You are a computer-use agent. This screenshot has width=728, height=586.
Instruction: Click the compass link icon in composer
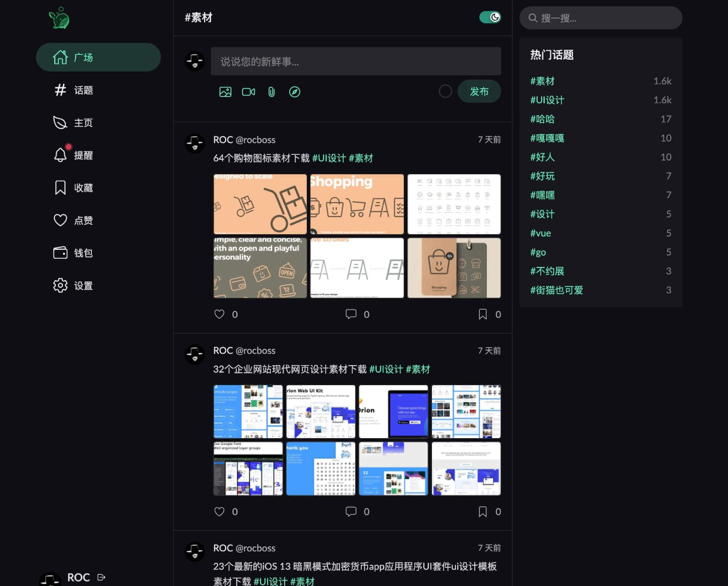[294, 92]
